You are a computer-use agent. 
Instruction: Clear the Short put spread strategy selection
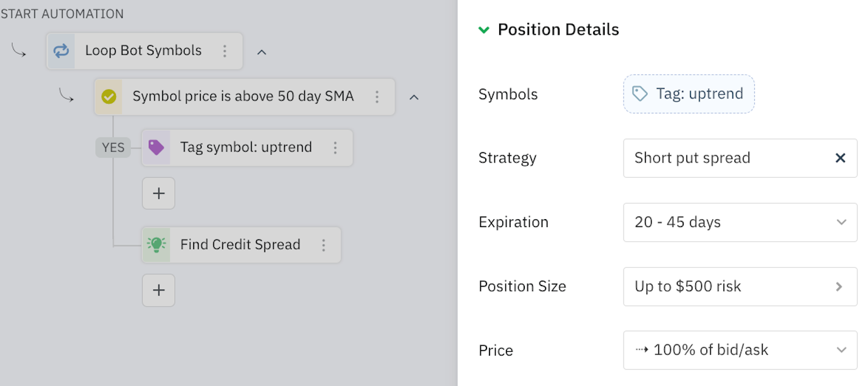[x=840, y=158]
